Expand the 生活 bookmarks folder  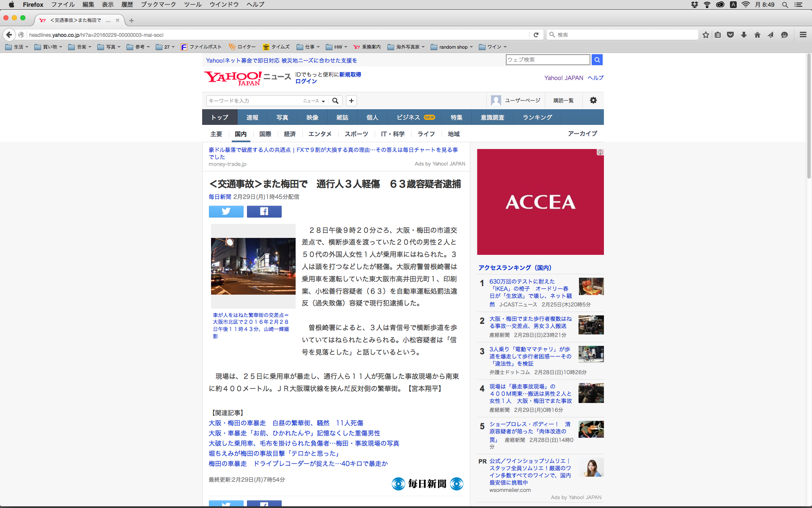[x=17, y=47]
